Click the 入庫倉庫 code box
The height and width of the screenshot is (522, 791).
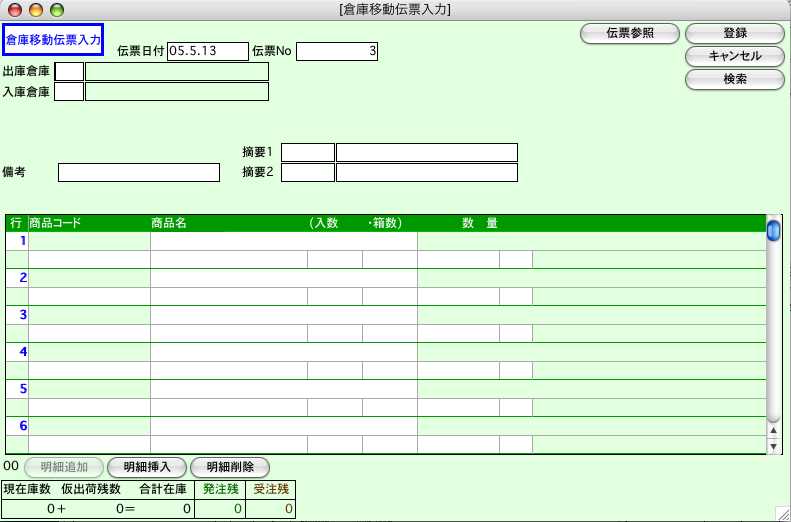pyautogui.click(x=69, y=92)
